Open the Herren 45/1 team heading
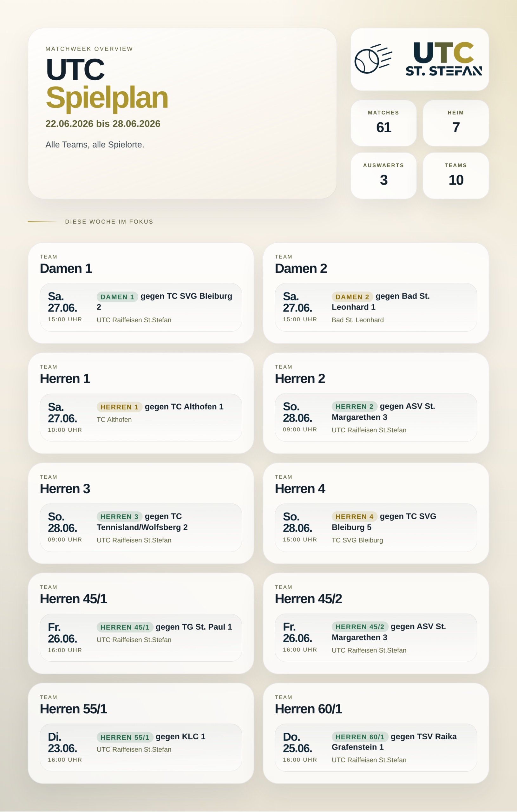 point(73,599)
